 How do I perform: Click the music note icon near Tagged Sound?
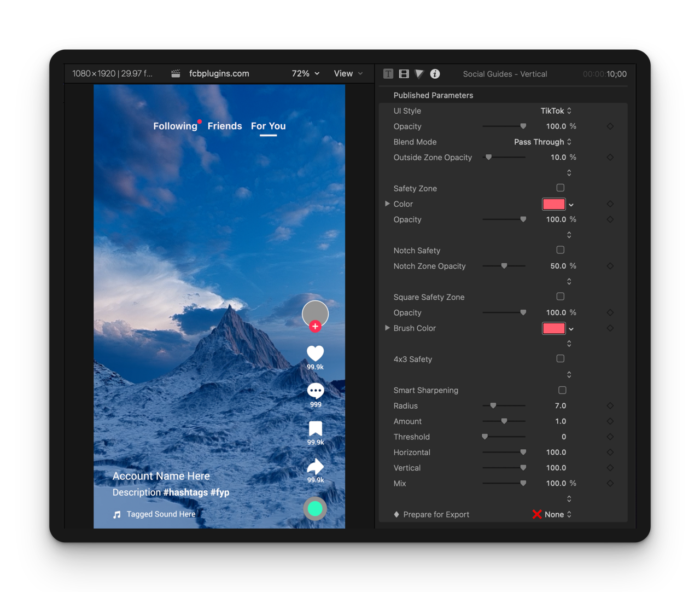click(x=116, y=515)
